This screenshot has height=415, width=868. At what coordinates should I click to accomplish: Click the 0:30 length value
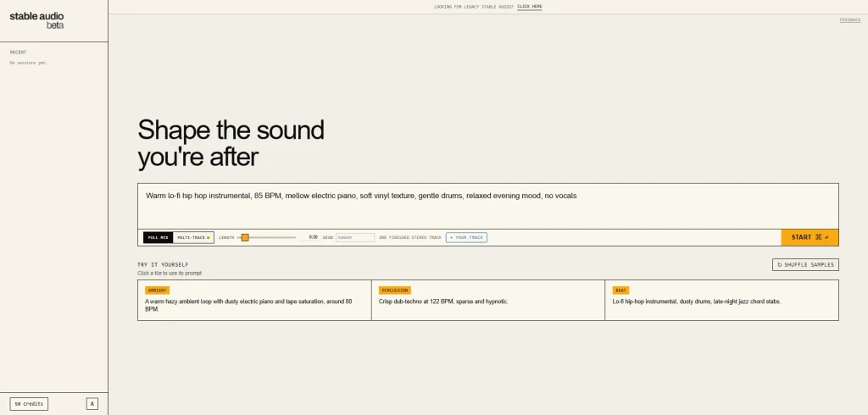click(314, 237)
